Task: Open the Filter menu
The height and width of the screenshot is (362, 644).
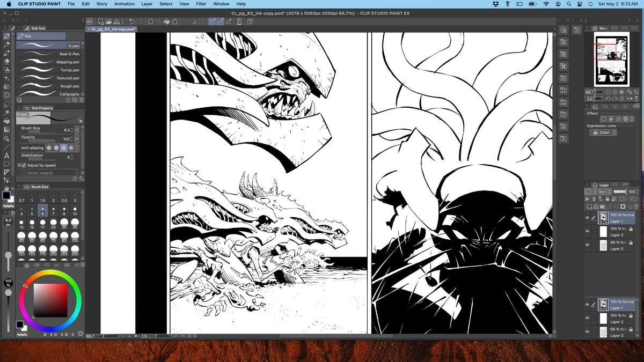Action: pyautogui.click(x=201, y=4)
